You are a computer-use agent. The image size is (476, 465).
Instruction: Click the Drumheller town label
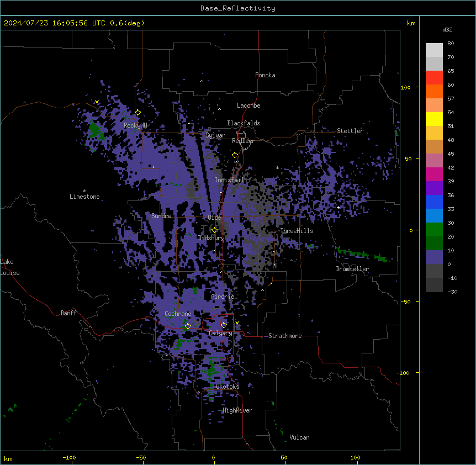coord(352,269)
